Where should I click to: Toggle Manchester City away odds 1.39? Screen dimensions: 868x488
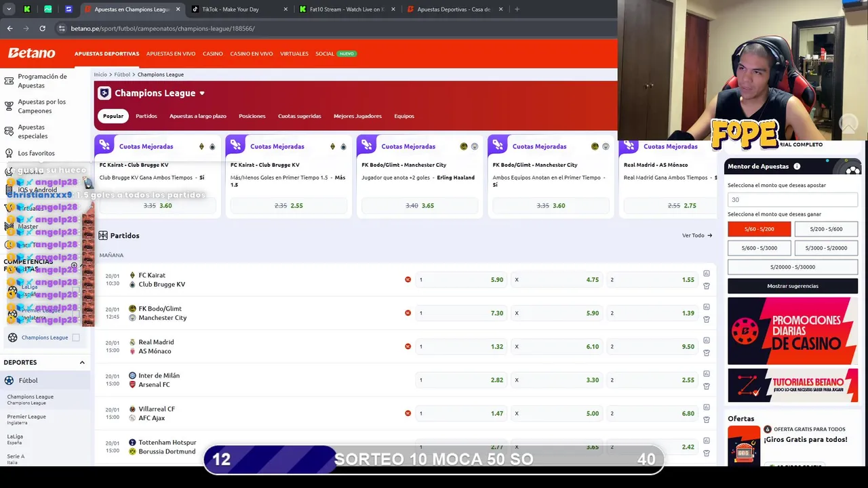point(652,313)
